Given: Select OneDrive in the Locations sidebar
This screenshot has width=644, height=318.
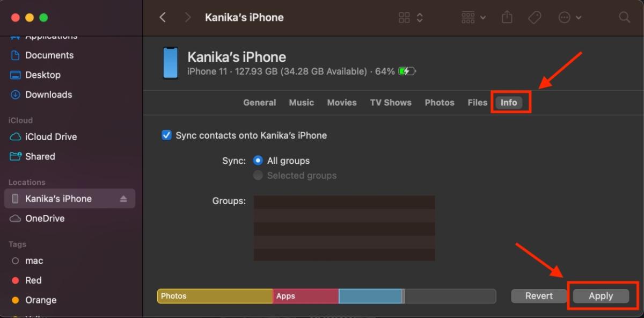Looking at the screenshot, I should 45,218.
